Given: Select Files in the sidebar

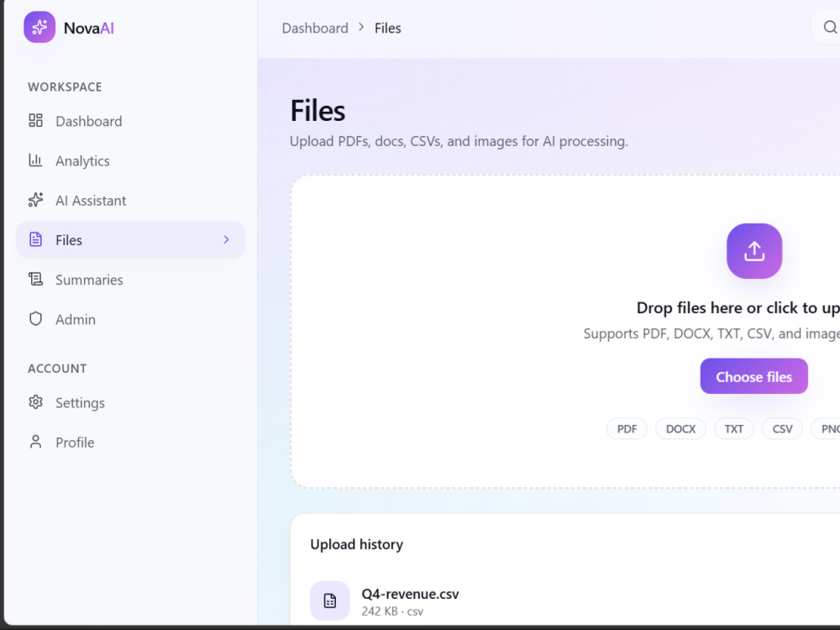Looking at the screenshot, I should click(x=131, y=240).
